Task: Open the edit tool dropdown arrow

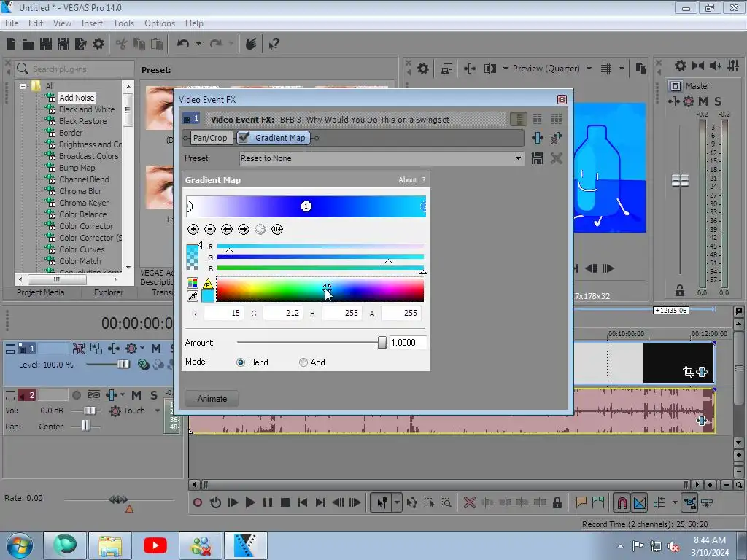Action: click(x=397, y=503)
